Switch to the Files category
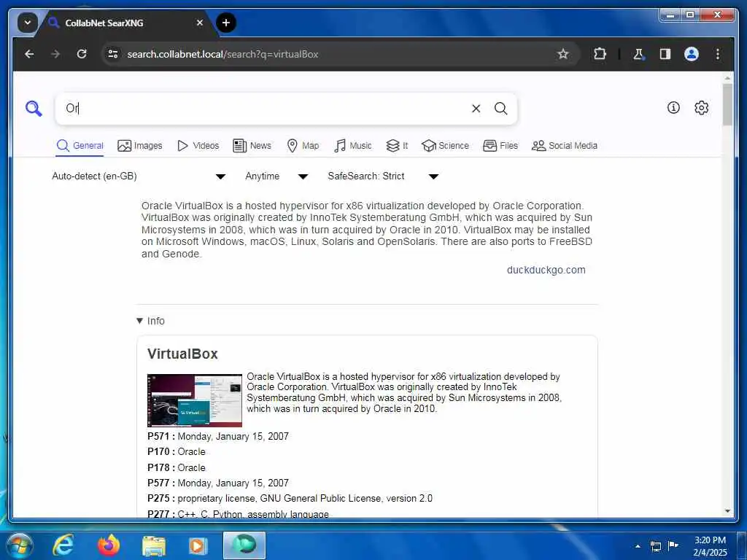Screen dimensions: 747x560 500,146
